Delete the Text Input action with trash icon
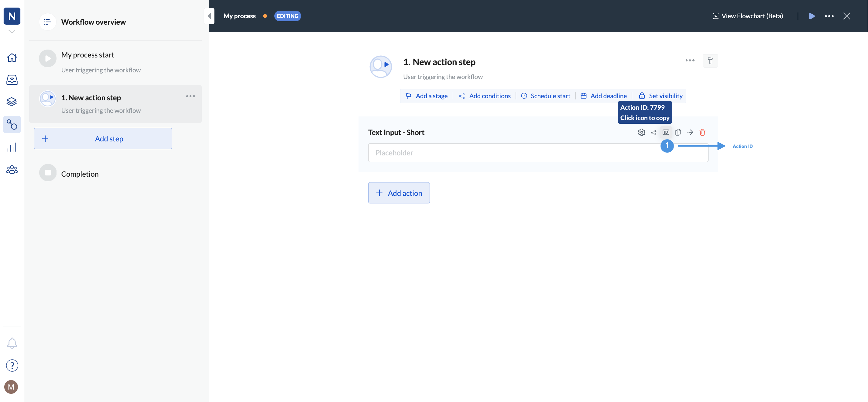Screen dimensions: 868x402 pos(702,132)
